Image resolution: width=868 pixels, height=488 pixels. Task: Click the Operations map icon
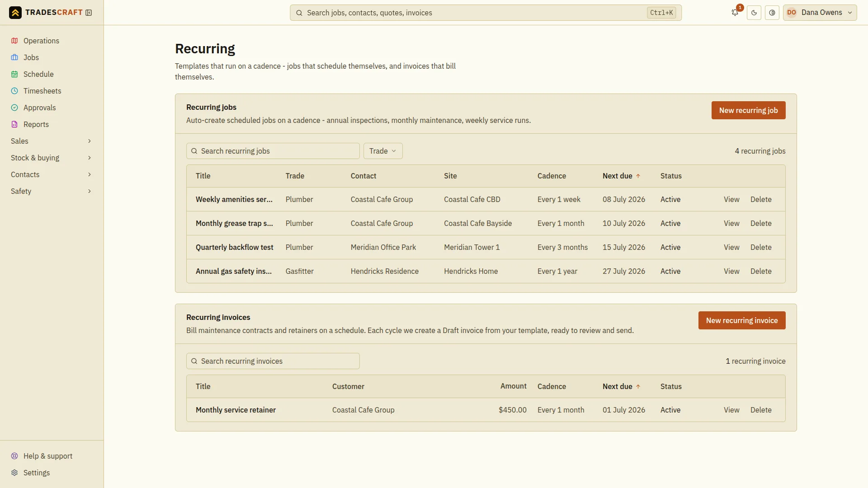[x=14, y=41]
